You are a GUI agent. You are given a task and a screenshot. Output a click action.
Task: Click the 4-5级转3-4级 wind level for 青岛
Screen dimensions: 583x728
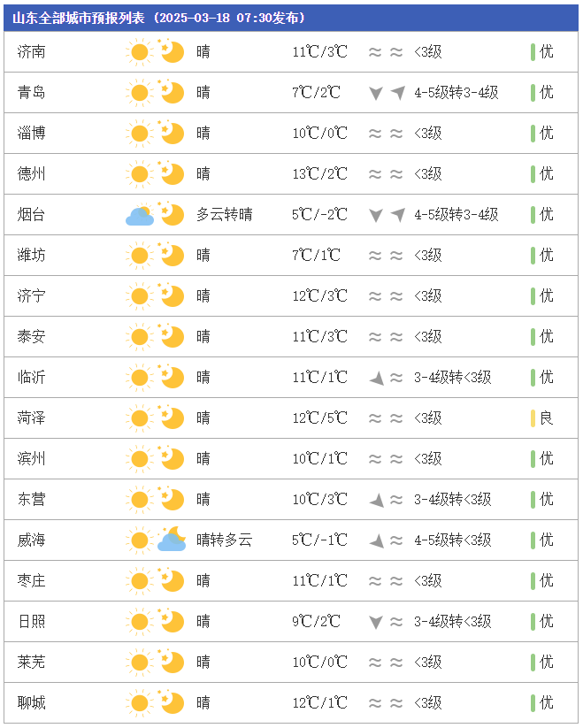(456, 93)
